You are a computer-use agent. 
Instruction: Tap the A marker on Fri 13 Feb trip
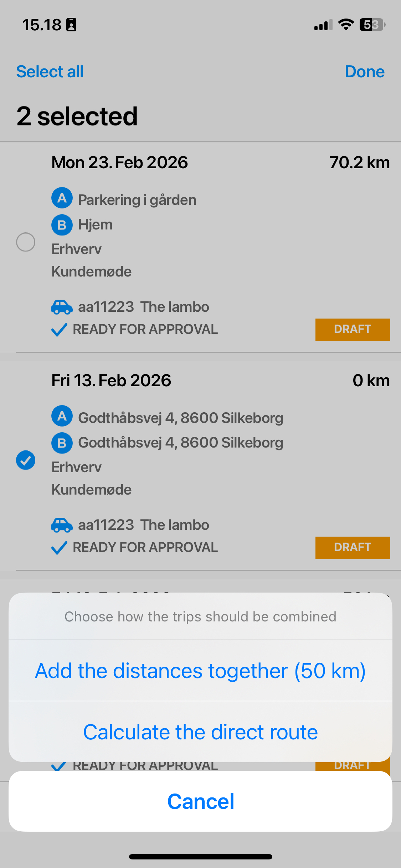click(62, 416)
